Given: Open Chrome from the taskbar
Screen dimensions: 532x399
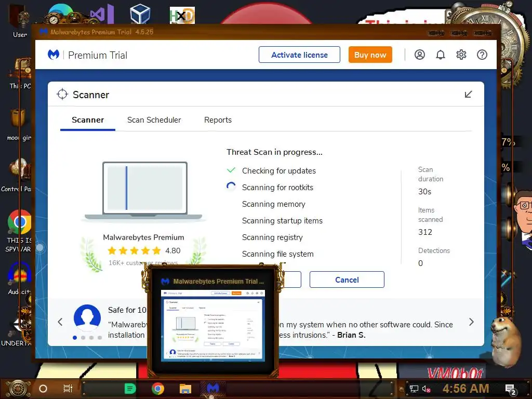Looking at the screenshot, I should click(x=157, y=389).
